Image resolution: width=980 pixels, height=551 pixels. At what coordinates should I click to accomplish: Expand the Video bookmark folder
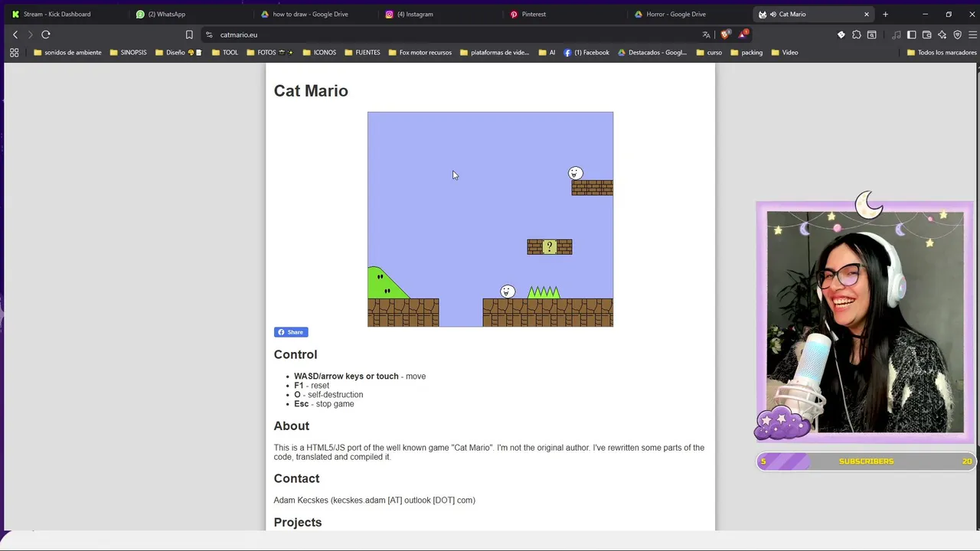pos(785,53)
